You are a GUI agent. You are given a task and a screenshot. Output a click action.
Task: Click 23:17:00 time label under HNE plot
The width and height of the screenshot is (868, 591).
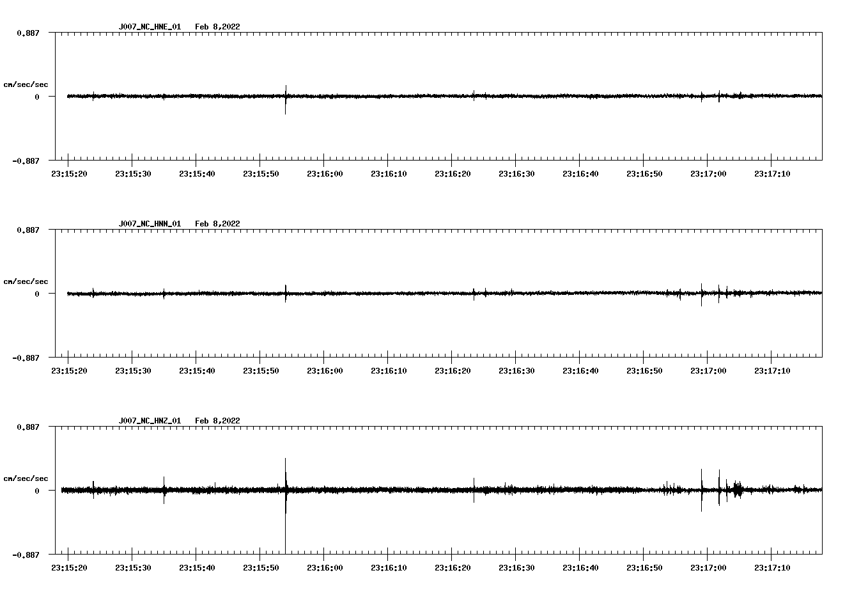(x=708, y=174)
